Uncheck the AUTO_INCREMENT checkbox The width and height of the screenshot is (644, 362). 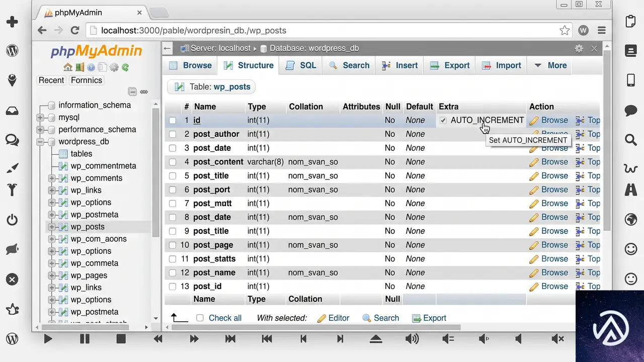pyautogui.click(x=443, y=121)
